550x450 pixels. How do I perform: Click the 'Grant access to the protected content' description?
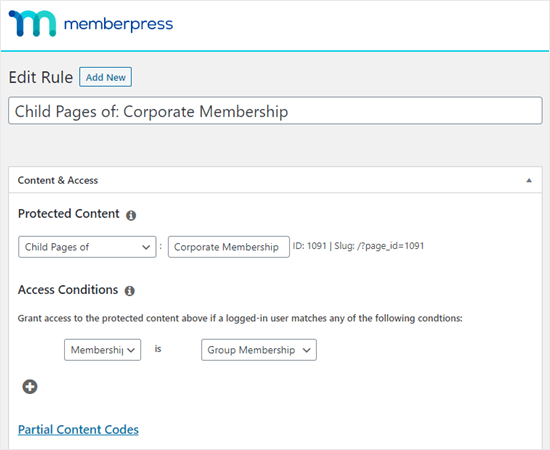pyautogui.click(x=240, y=318)
